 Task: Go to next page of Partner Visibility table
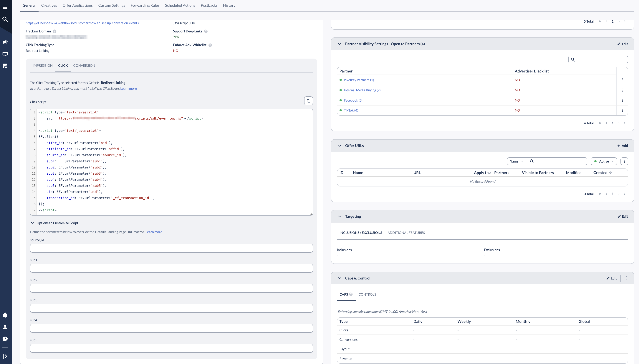pos(619,123)
